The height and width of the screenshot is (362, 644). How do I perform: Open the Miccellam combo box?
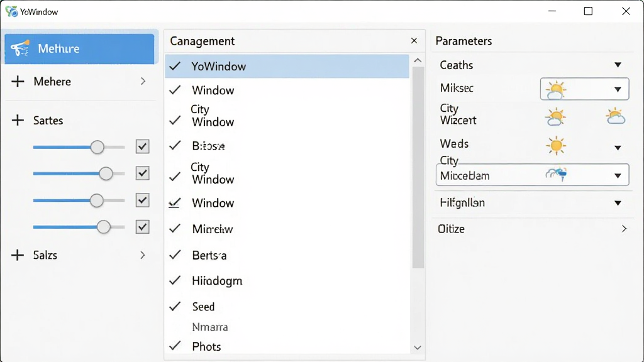(532, 175)
